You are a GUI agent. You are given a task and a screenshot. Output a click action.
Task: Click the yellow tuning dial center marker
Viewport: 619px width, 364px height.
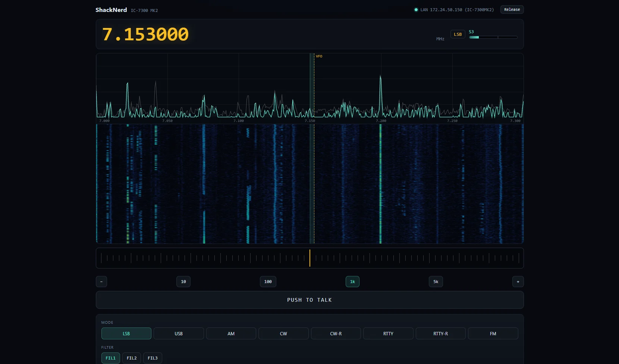click(x=310, y=258)
